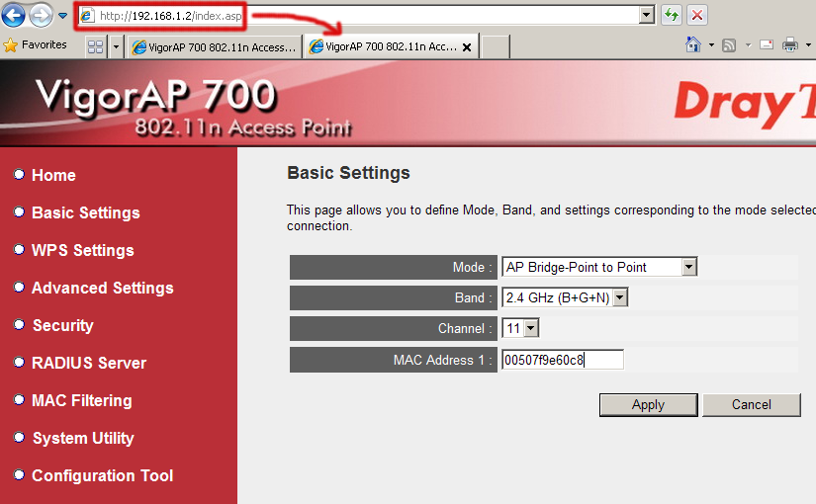816x504 pixels.
Task: Expand the feeds dropdown arrow
Action: point(749,45)
